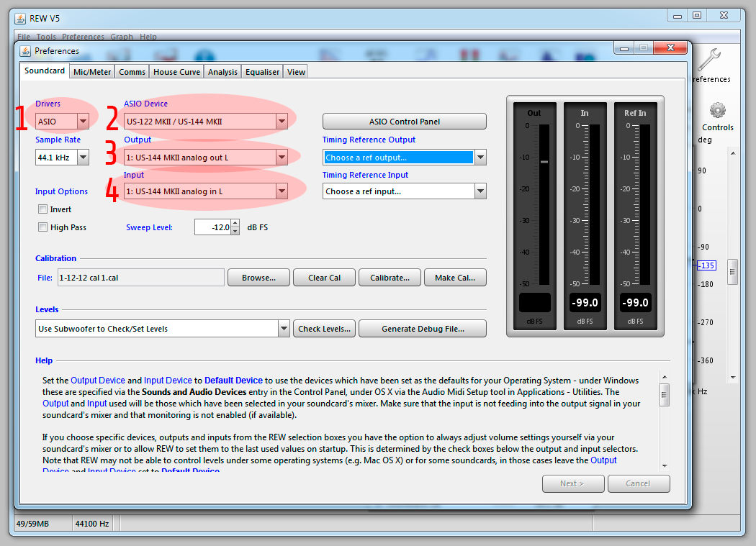This screenshot has width=756, height=546.
Task: Open the Tools menu in REW
Action: pyautogui.click(x=46, y=37)
